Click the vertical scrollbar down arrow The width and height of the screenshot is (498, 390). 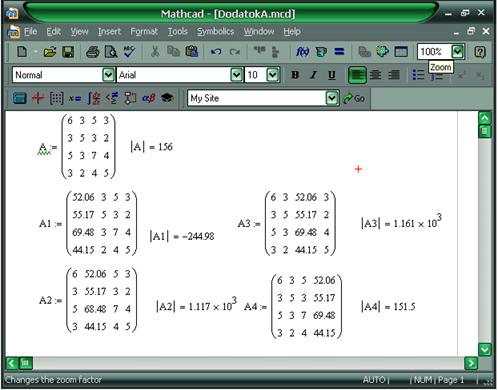coord(485,350)
